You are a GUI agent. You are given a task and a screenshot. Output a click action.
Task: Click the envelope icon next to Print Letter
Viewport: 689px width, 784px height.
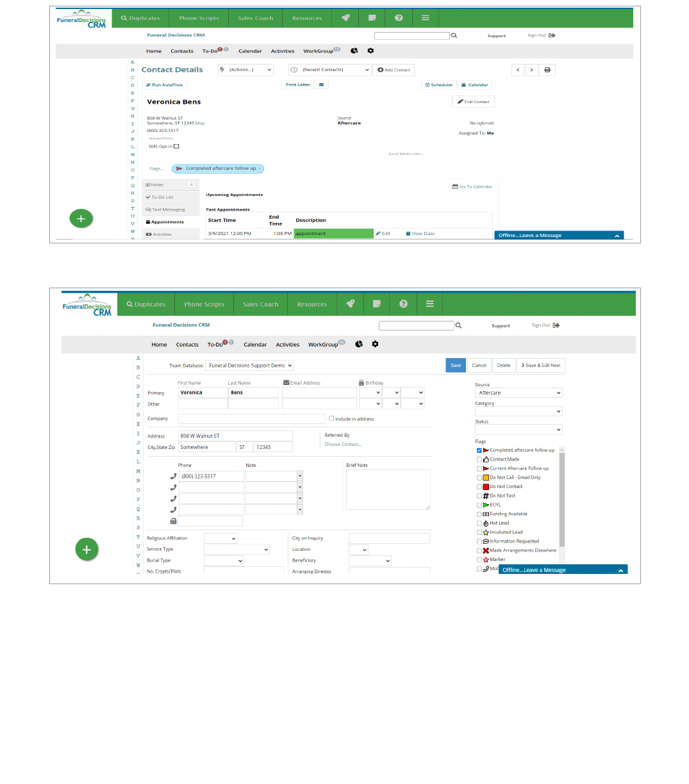coord(322,85)
